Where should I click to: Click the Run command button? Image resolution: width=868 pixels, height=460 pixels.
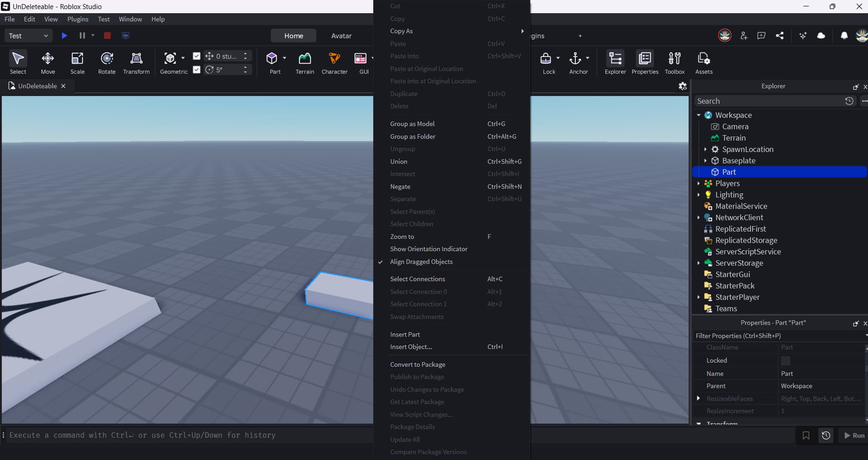pos(854,435)
